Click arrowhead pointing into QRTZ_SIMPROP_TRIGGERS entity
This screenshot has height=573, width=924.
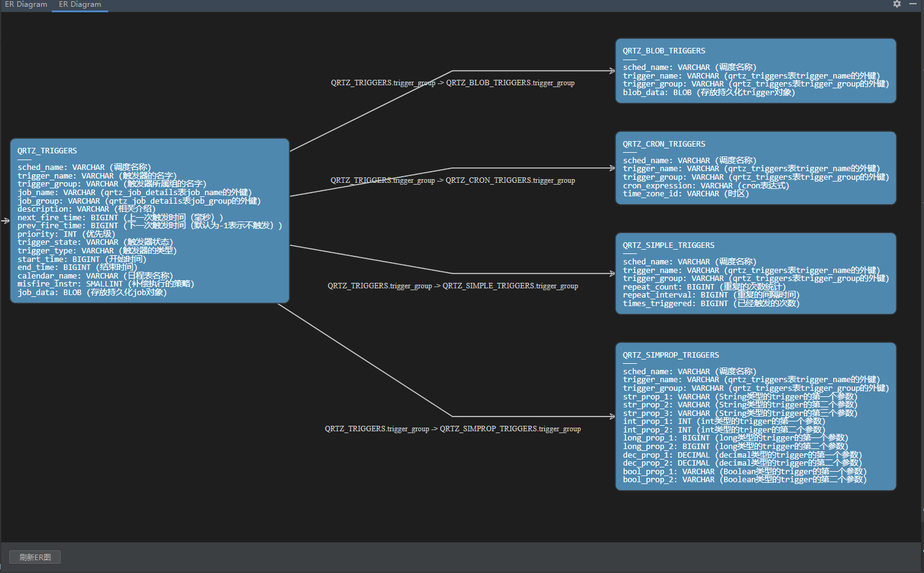tap(611, 417)
